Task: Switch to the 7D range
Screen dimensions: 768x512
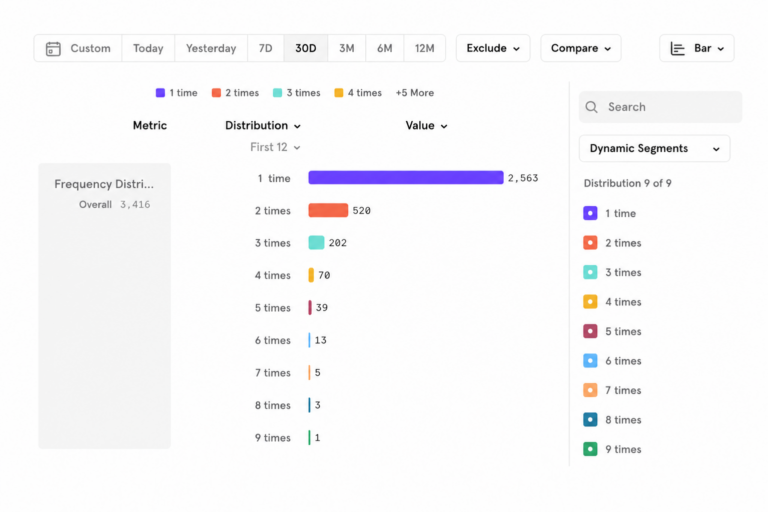Action: click(265, 48)
